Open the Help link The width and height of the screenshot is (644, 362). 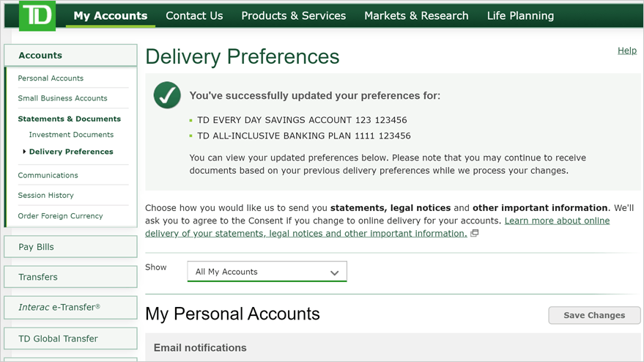click(x=627, y=51)
